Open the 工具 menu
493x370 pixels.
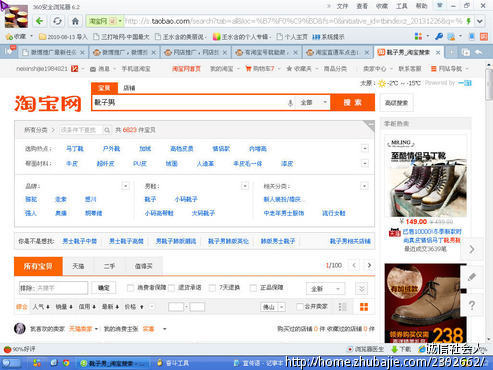[401, 6]
